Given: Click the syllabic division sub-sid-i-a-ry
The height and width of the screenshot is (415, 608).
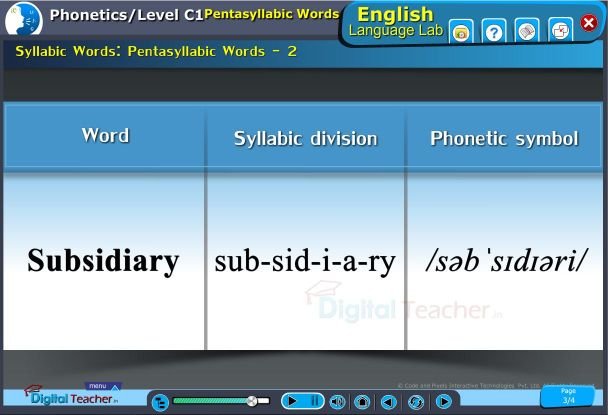Looking at the screenshot, I should coord(305,261).
